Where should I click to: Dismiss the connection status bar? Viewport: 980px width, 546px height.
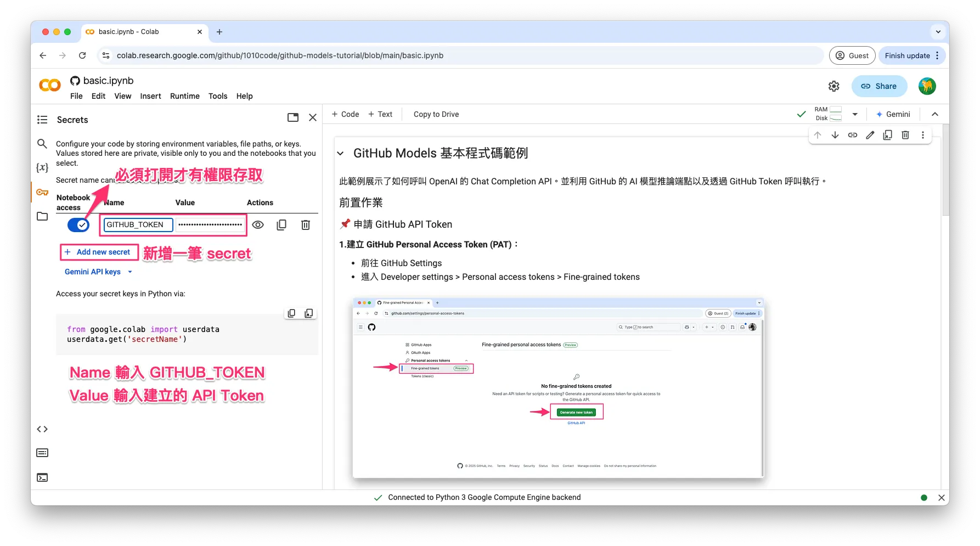[x=942, y=498]
